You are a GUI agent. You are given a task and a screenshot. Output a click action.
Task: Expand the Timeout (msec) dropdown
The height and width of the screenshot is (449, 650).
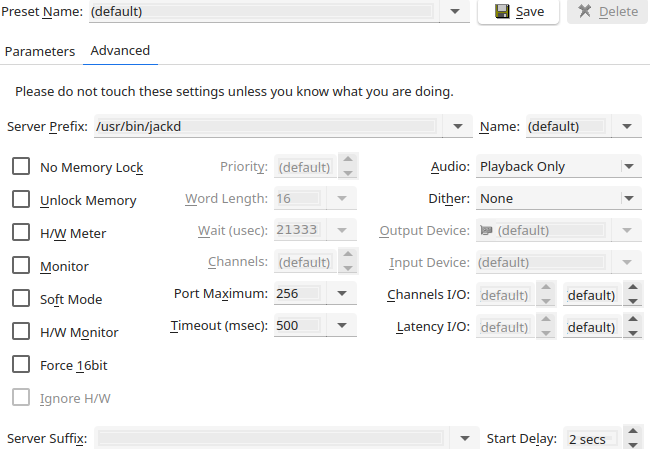(341, 326)
